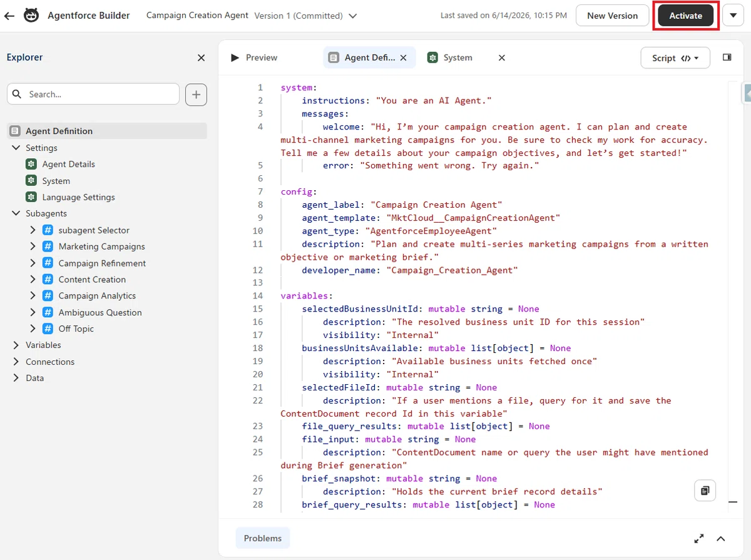The width and height of the screenshot is (751, 560).
Task: Open Language Settings
Action: (78, 197)
